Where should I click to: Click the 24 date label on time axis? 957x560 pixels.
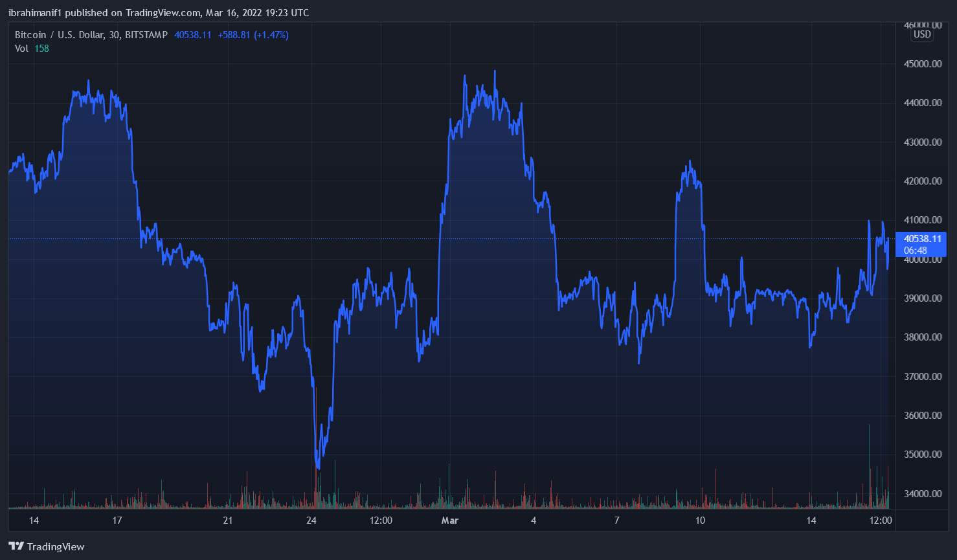tap(311, 521)
